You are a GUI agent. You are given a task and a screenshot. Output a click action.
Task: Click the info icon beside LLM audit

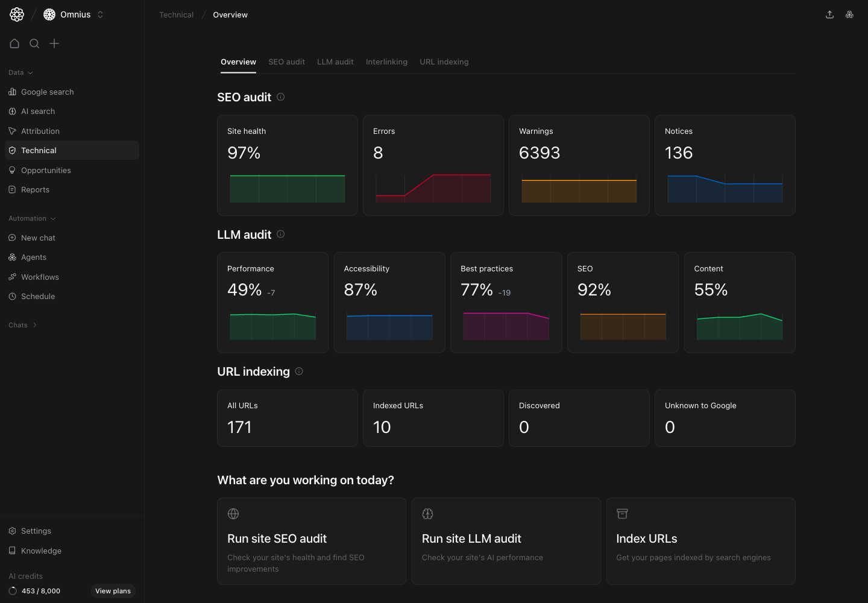coord(280,235)
